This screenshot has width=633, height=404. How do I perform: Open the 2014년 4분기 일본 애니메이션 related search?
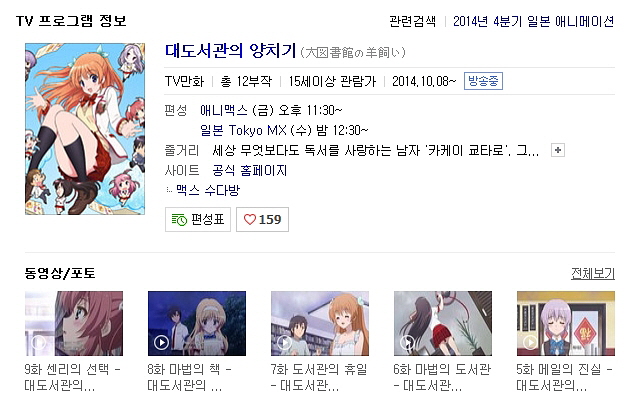[533, 21]
